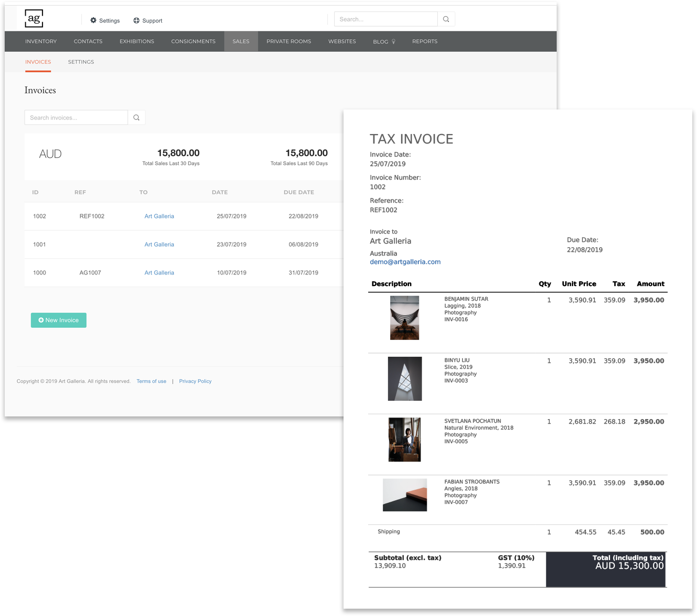697x616 pixels.
Task: Click the magnifier next to invoice search
Action: (136, 117)
